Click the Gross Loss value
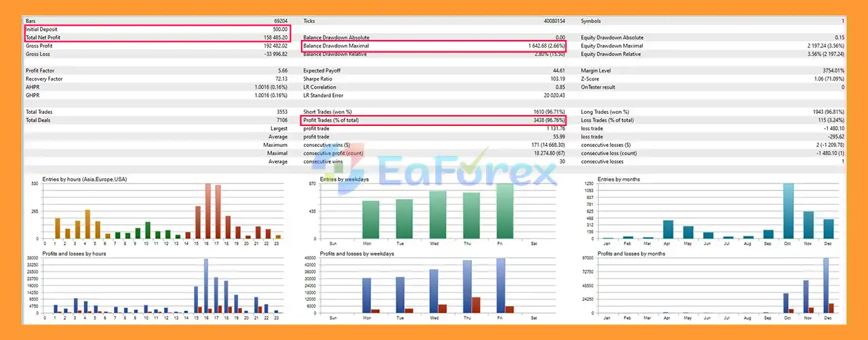Screen dimensions: 868x340 (275, 54)
